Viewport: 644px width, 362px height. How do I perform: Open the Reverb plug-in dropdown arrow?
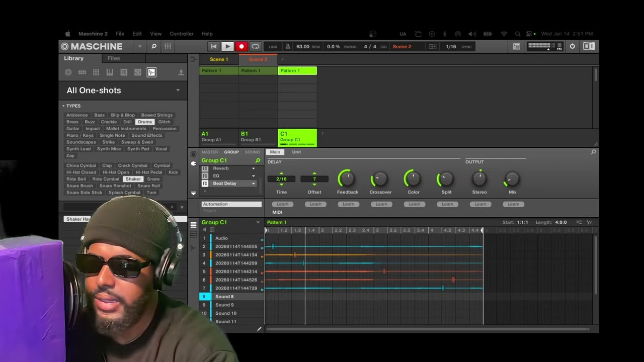pos(253,168)
